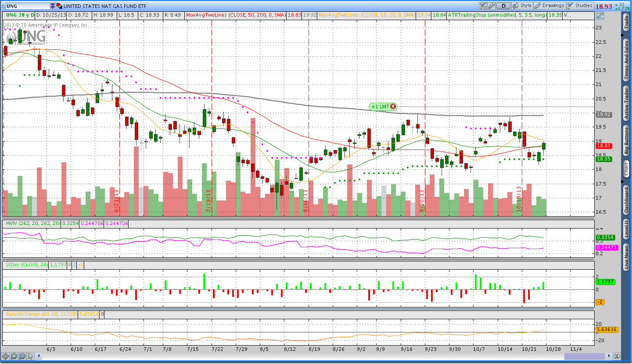Screen dimensions: 632x364
Task: Select the Chart side tab
Action: coord(626,169)
